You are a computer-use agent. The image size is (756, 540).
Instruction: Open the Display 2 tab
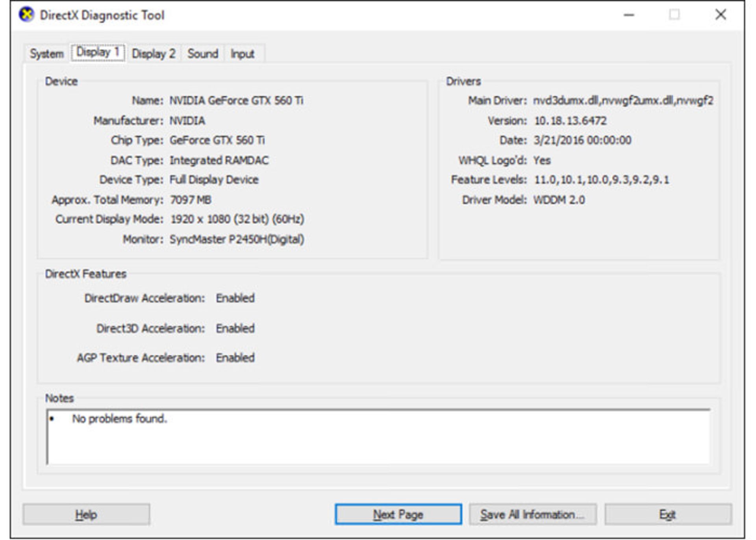point(154,54)
